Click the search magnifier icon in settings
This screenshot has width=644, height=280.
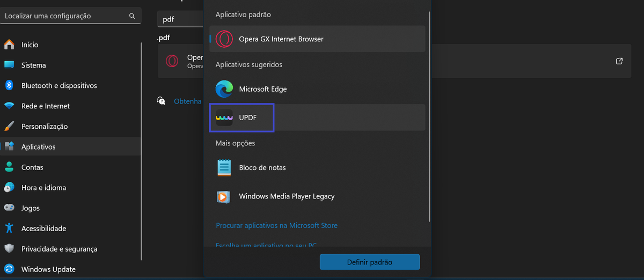coord(132,16)
